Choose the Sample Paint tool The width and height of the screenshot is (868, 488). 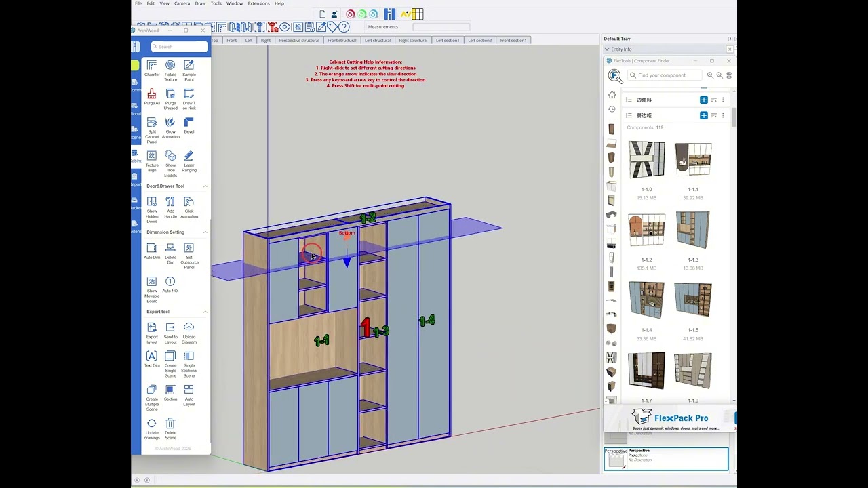(x=189, y=70)
